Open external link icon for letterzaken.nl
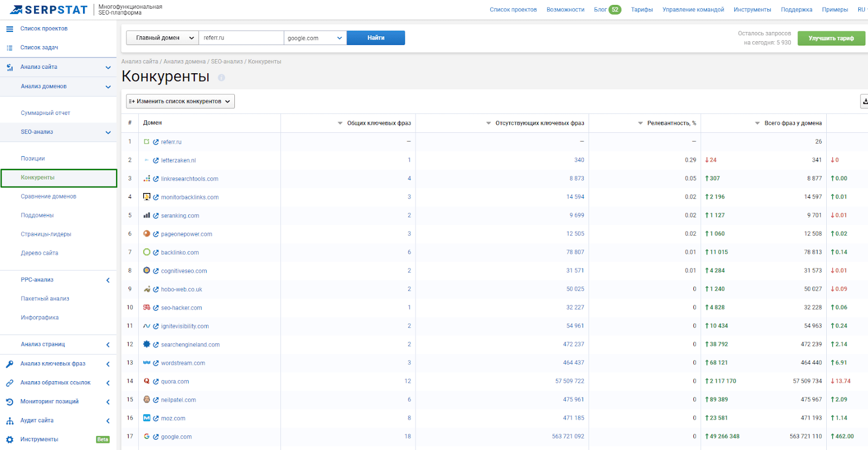The height and width of the screenshot is (450, 868). pos(156,160)
